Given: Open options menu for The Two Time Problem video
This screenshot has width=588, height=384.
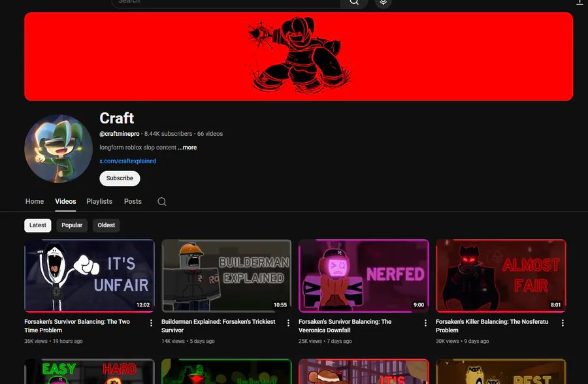Looking at the screenshot, I should point(151,323).
